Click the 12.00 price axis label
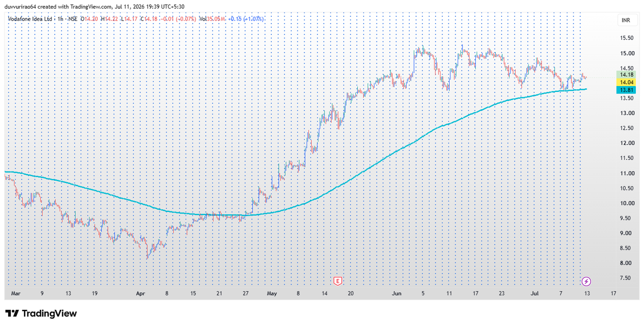Image resolution: width=644 pixels, height=327 pixels. coord(626,143)
